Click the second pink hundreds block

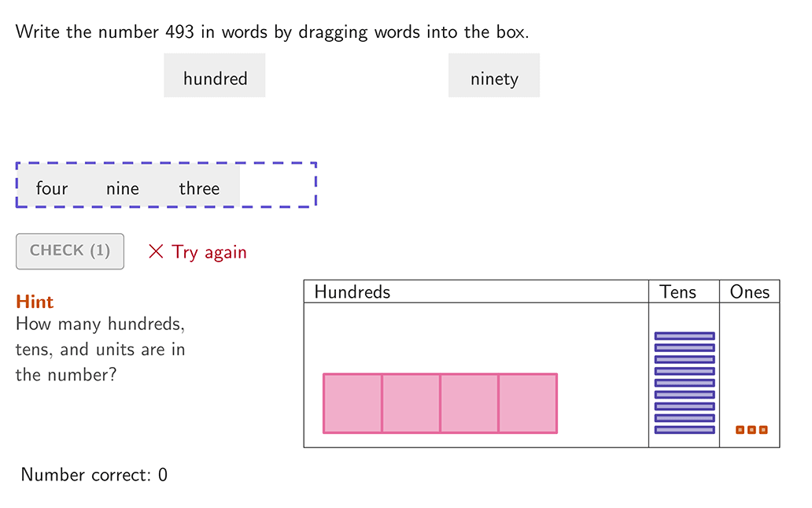pos(411,403)
